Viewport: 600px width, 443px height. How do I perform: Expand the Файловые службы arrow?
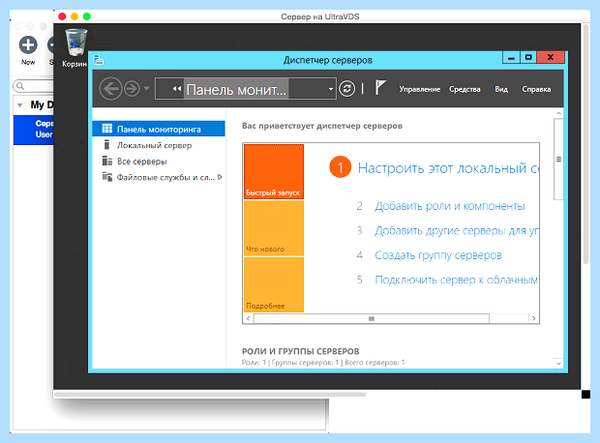click(220, 177)
